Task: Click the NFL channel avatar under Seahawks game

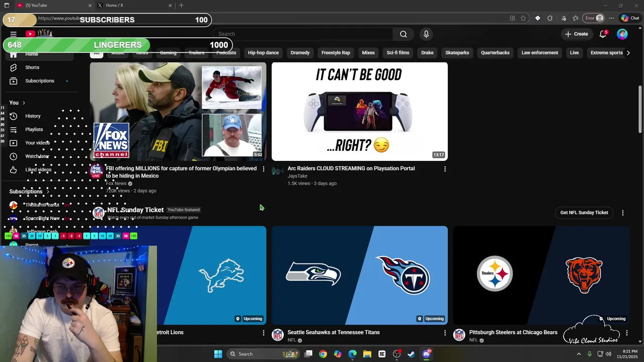Action: click(x=278, y=335)
